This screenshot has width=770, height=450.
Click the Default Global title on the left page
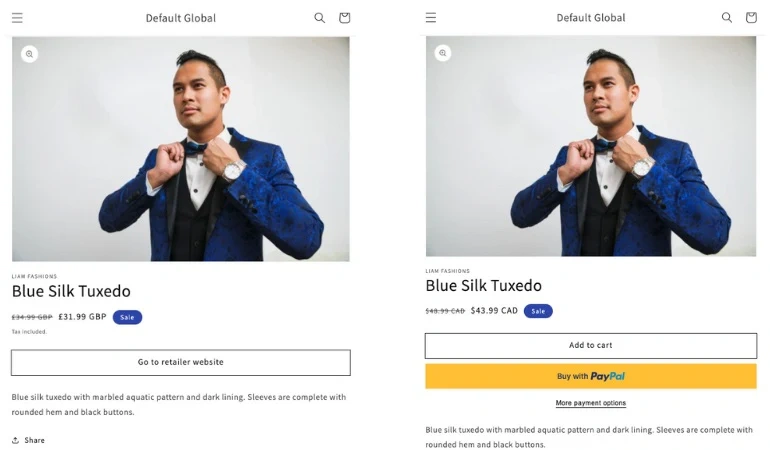(180, 18)
